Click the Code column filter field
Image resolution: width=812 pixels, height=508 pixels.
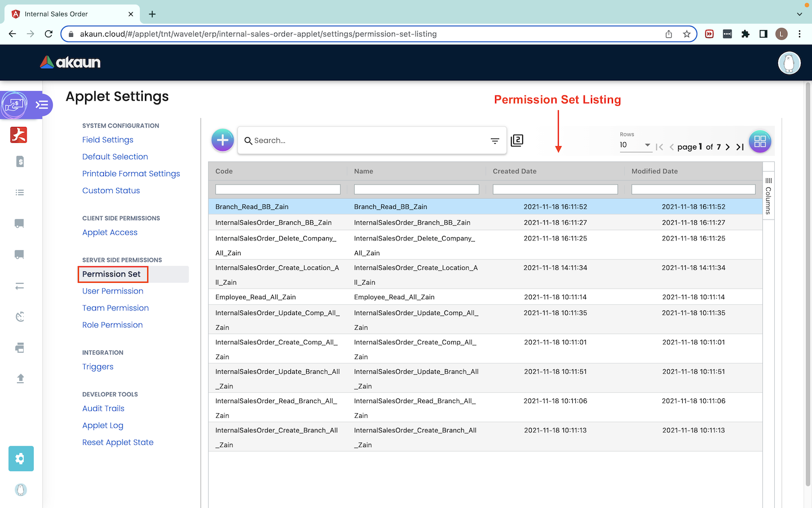[277, 190]
